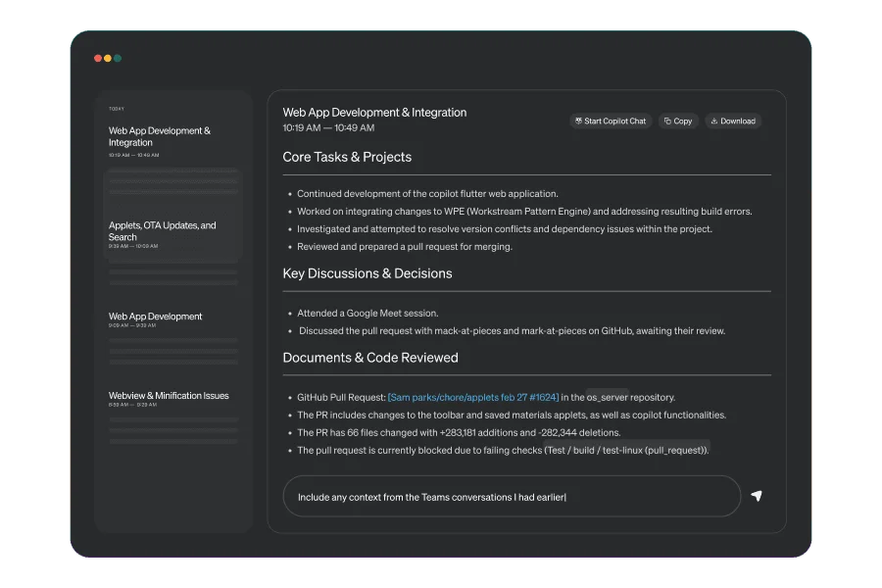Select the Webview & Minification Issues session

click(x=169, y=395)
